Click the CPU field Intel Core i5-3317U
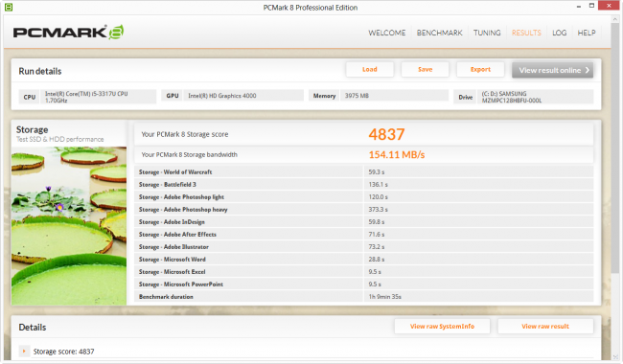The image size is (623, 364). pos(98,97)
